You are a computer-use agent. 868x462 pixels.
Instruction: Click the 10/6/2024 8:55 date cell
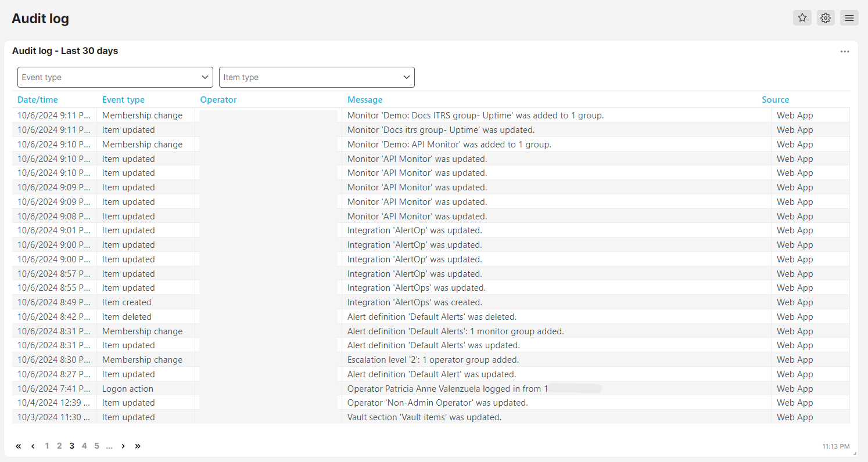click(x=53, y=288)
